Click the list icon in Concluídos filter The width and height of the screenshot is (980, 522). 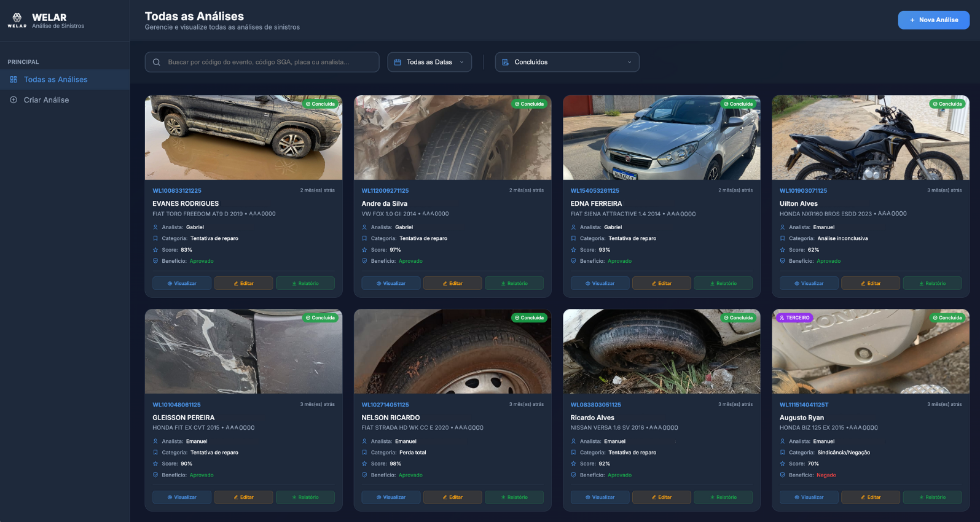click(x=506, y=62)
